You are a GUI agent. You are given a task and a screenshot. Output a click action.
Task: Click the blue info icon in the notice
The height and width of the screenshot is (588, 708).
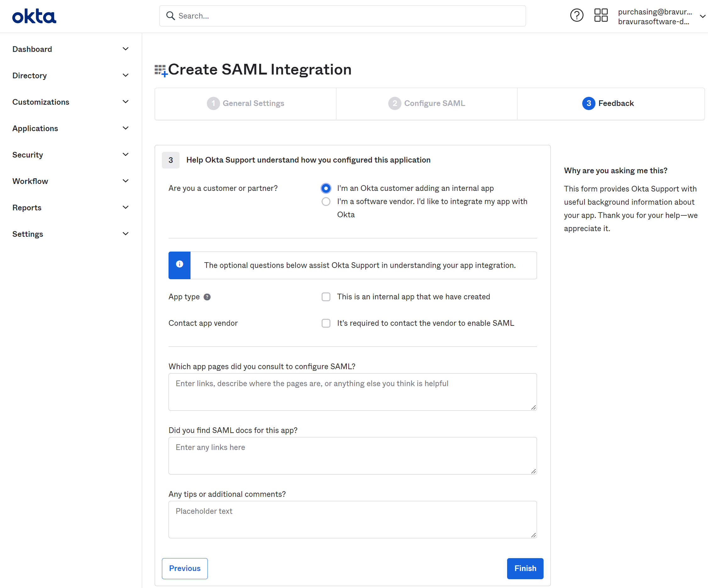point(180,264)
